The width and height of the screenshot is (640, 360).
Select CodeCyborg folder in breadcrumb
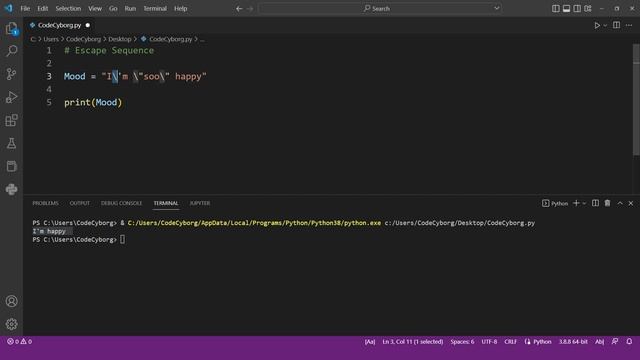pos(83,39)
